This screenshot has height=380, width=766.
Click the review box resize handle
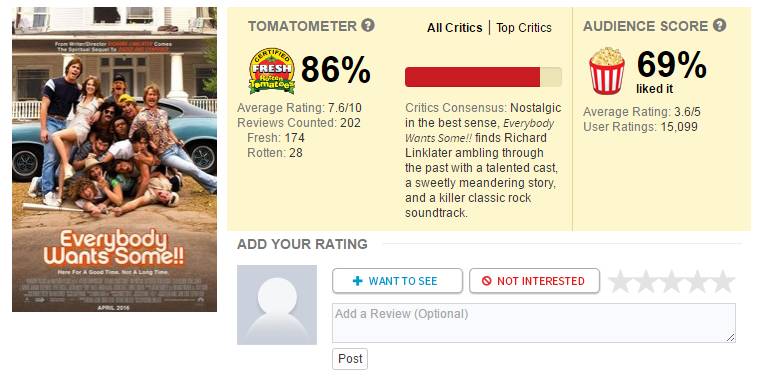(730, 338)
